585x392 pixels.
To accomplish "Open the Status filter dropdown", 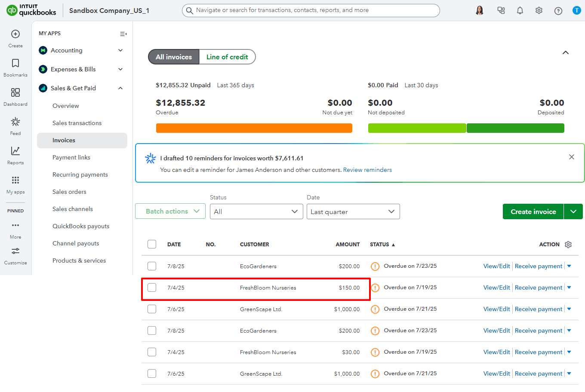I will (x=256, y=211).
